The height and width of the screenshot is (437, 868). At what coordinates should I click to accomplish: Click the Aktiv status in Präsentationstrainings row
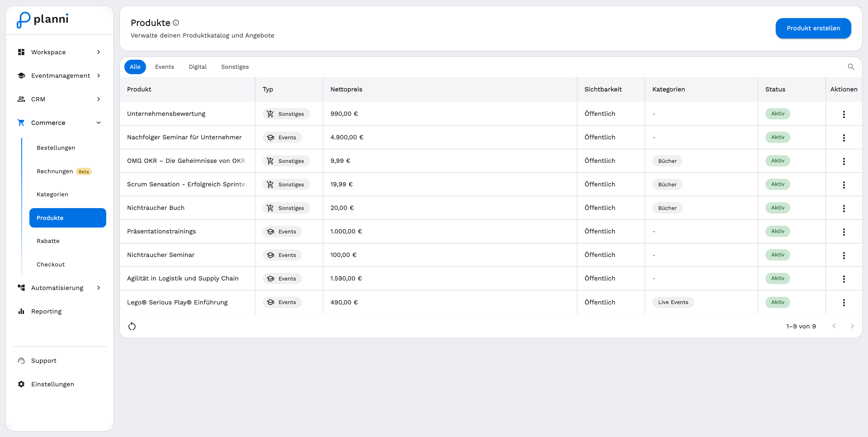pos(778,231)
